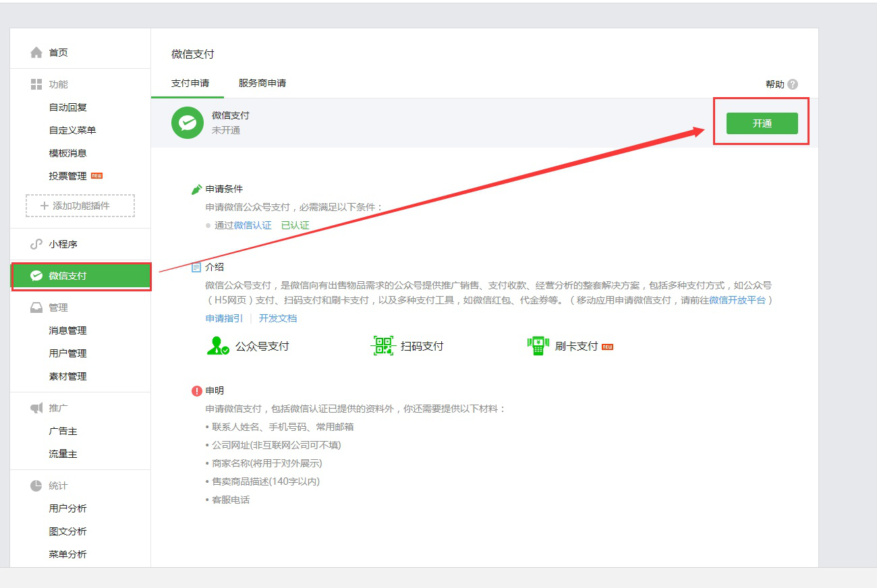Screen dimensions: 877x588
Task: Switch to the 服务商申请 tab
Action: coord(262,83)
